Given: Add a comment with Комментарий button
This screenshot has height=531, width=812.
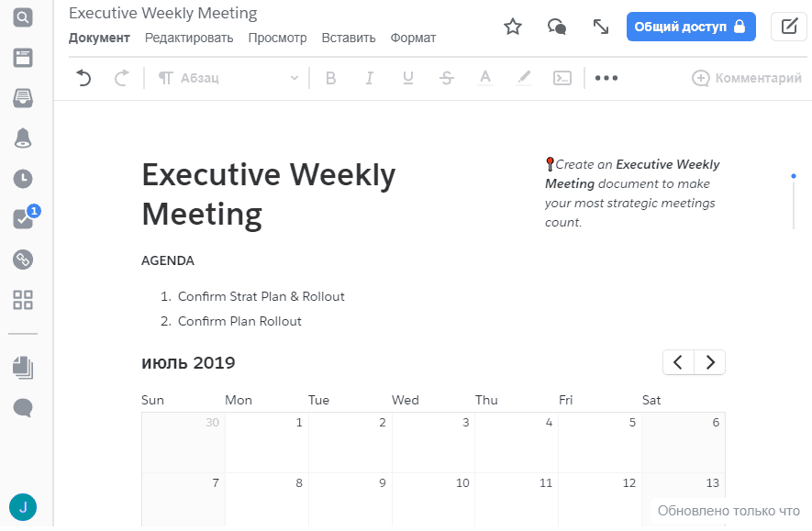Looking at the screenshot, I should pos(747,78).
